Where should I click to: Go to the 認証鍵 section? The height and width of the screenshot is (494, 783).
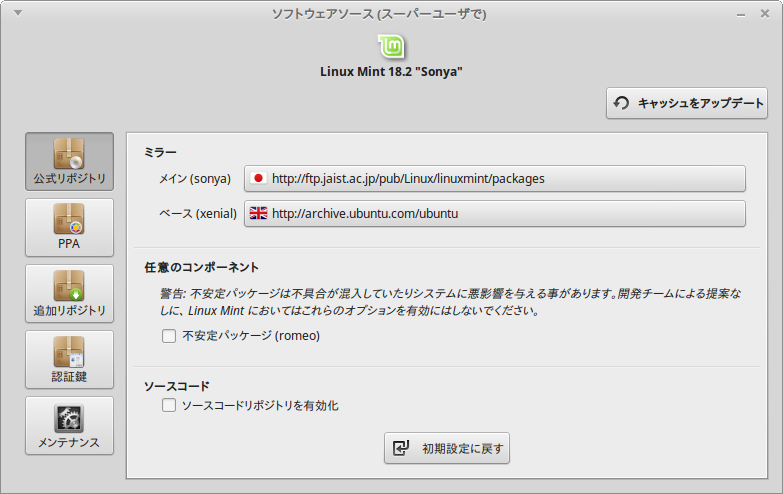click(x=69, y=359)
